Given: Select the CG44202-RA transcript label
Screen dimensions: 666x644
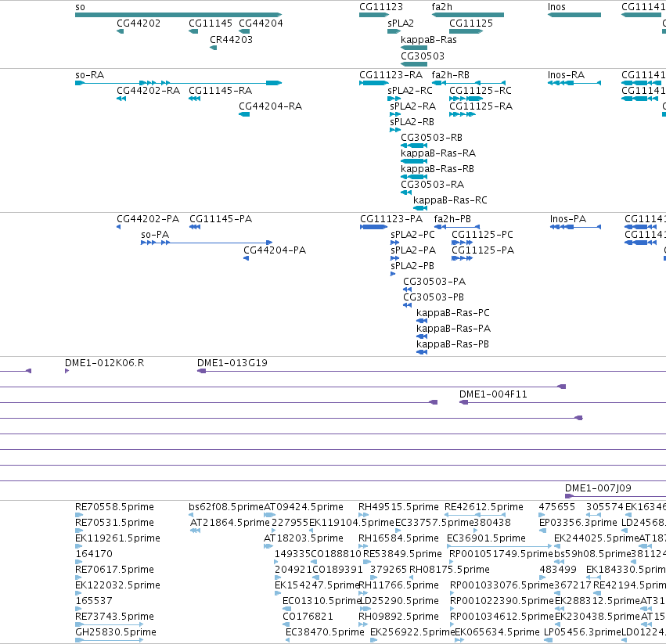Looking at the screenshot, I should (148, 91).
